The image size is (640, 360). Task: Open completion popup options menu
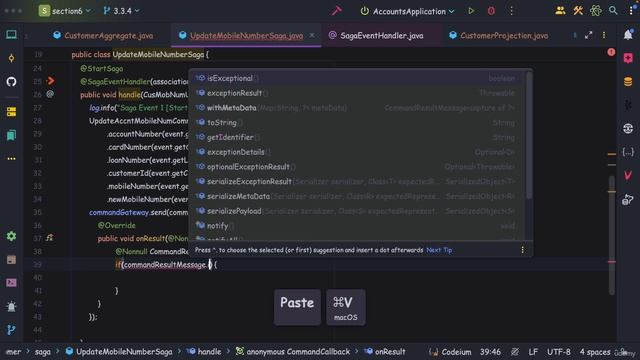coord(522,249)
